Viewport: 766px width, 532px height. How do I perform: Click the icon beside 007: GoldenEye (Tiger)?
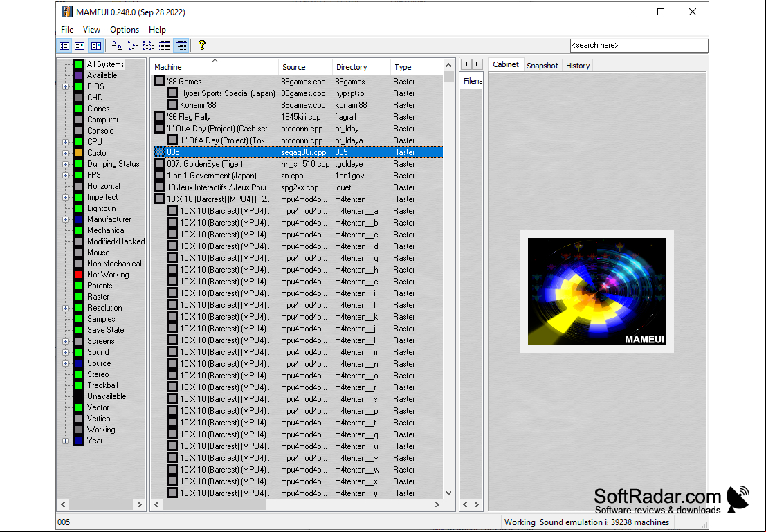[x=159, y=164]
